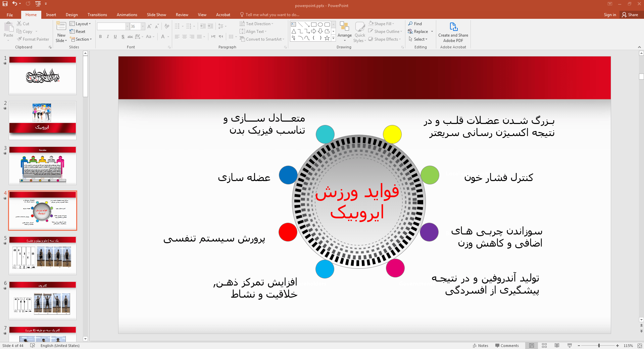Click the Replace command
This screenshot has width=644, height=349.
point(418,32)
